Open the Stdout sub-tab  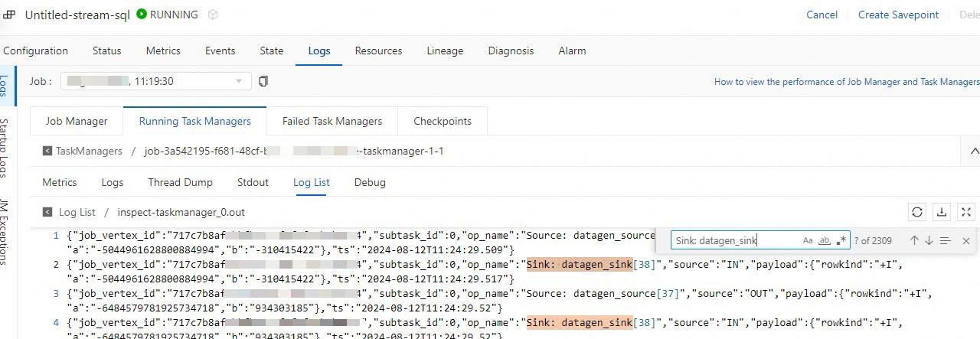click(253, 182)
